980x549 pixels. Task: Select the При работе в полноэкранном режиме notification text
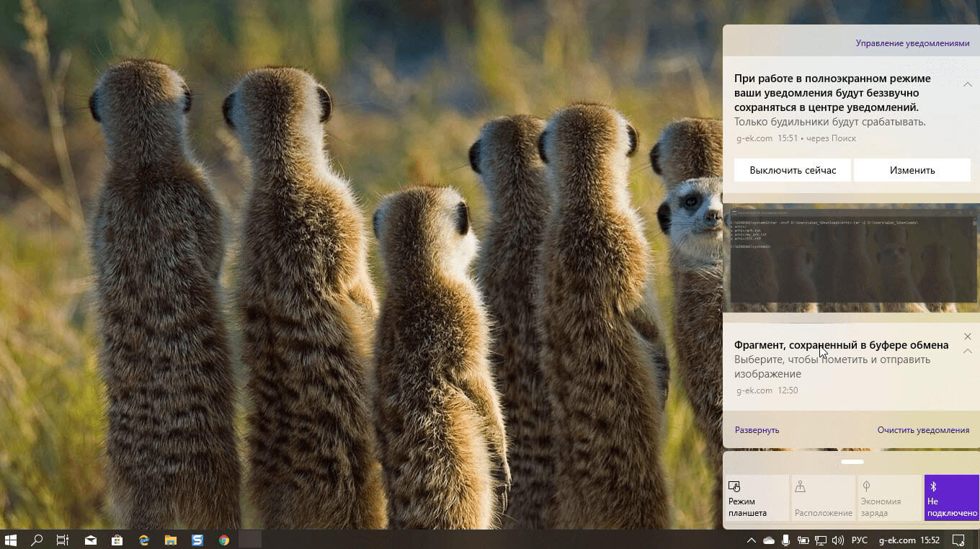(x=832, y=93)
